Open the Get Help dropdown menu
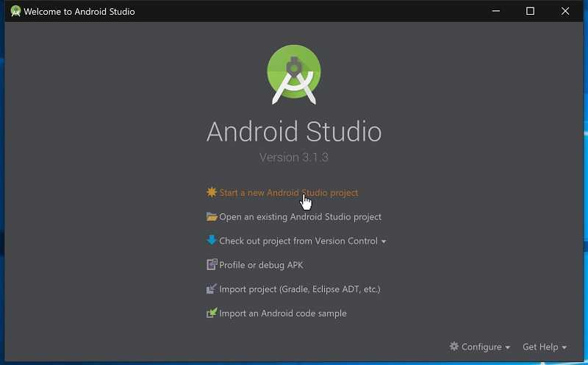Viewport: 588px width, 365px height. [x=545, y=347]
